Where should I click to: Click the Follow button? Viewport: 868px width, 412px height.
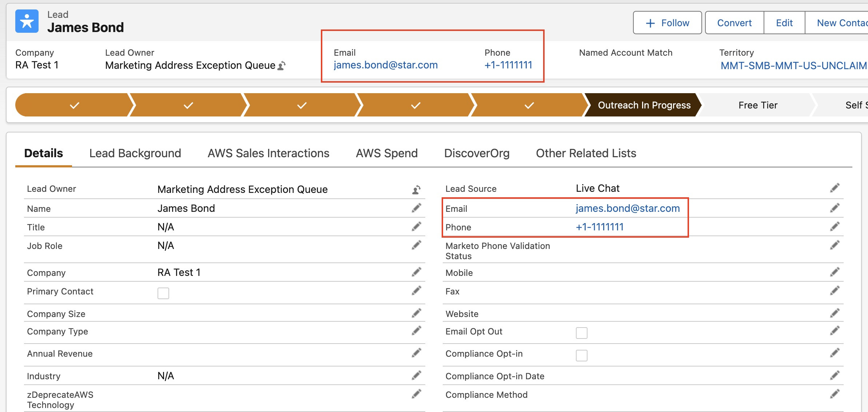tap(668, 23)
